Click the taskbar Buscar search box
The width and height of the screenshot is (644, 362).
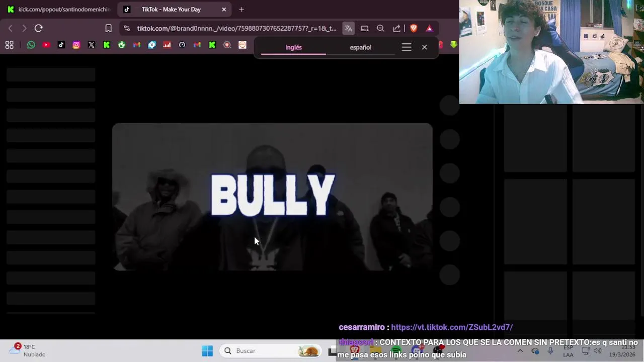(x=271, y=351)
